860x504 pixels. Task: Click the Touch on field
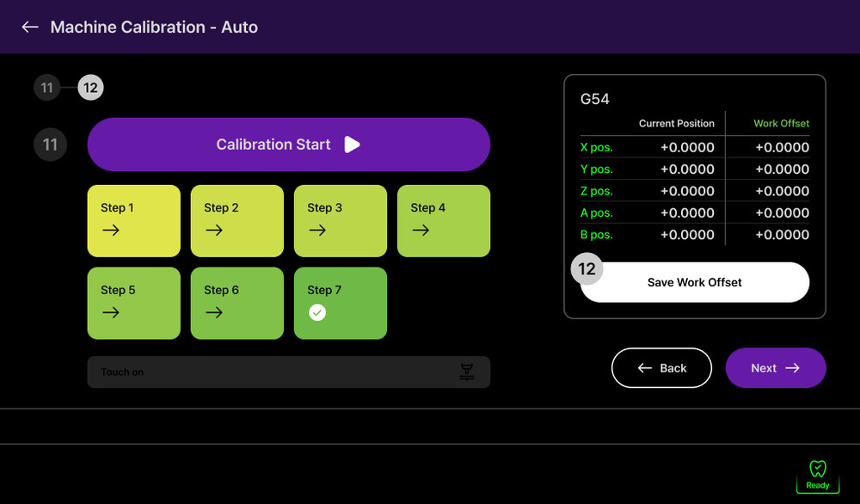(288, 372)
